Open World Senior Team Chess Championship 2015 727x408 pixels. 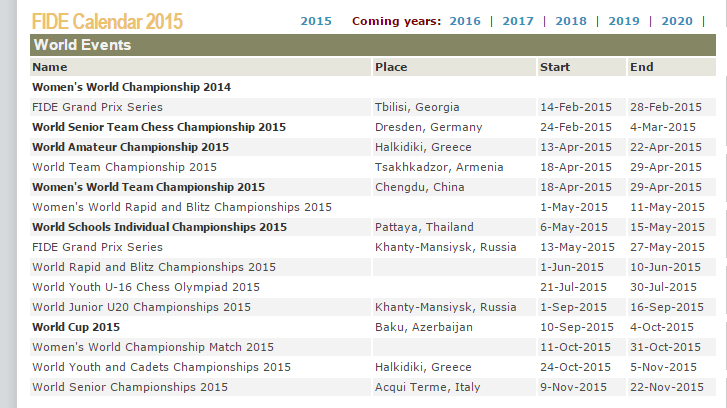coord(159,127)
